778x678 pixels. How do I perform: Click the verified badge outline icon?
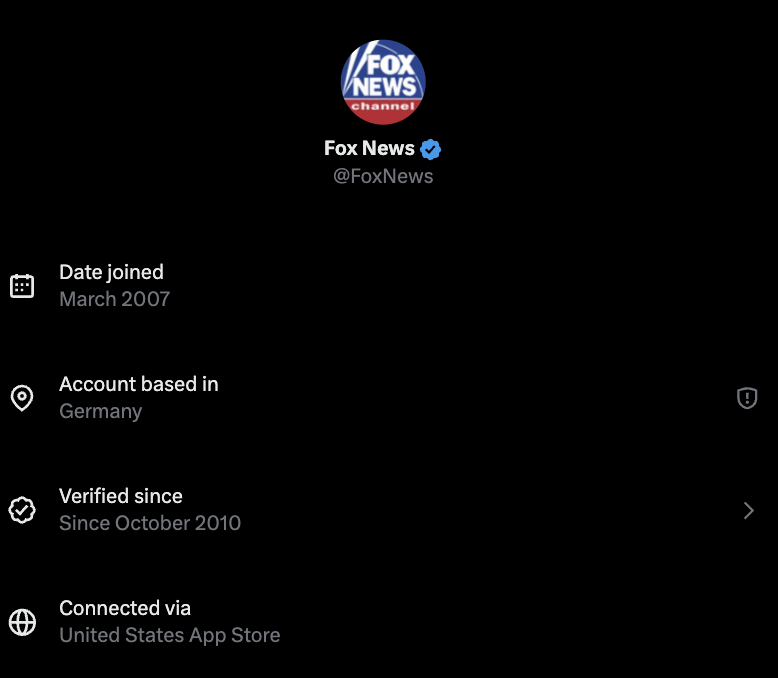point(22,510)
